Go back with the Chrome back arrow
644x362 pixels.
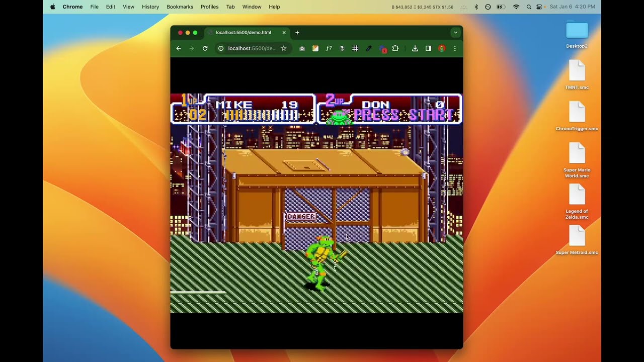179,48
